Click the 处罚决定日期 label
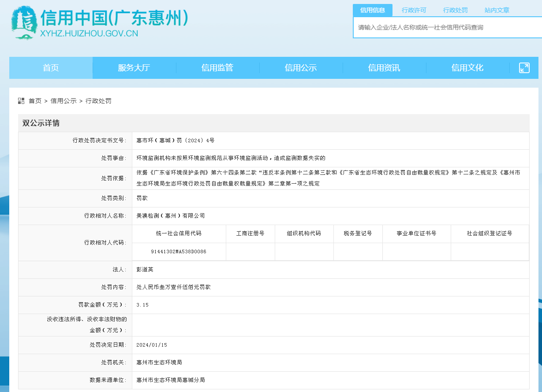542x392 pixels. [x=108, y=345]
